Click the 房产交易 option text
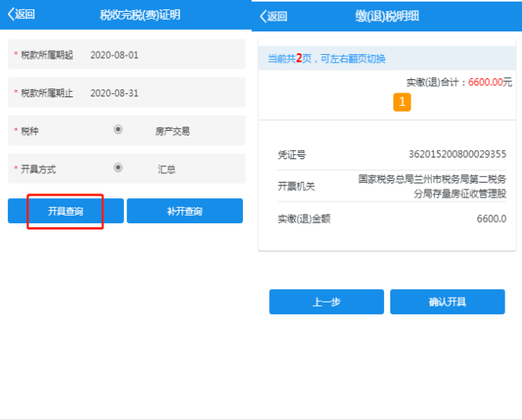The height and width of the screenshot is (420, 522). pos(172,131)
